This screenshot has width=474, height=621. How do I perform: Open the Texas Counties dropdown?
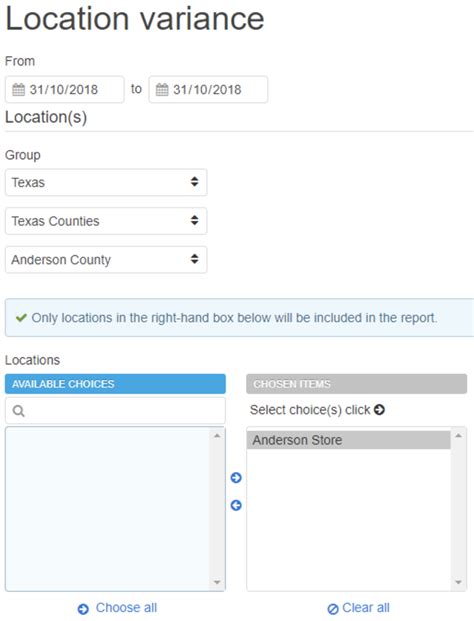pos(106,221)
